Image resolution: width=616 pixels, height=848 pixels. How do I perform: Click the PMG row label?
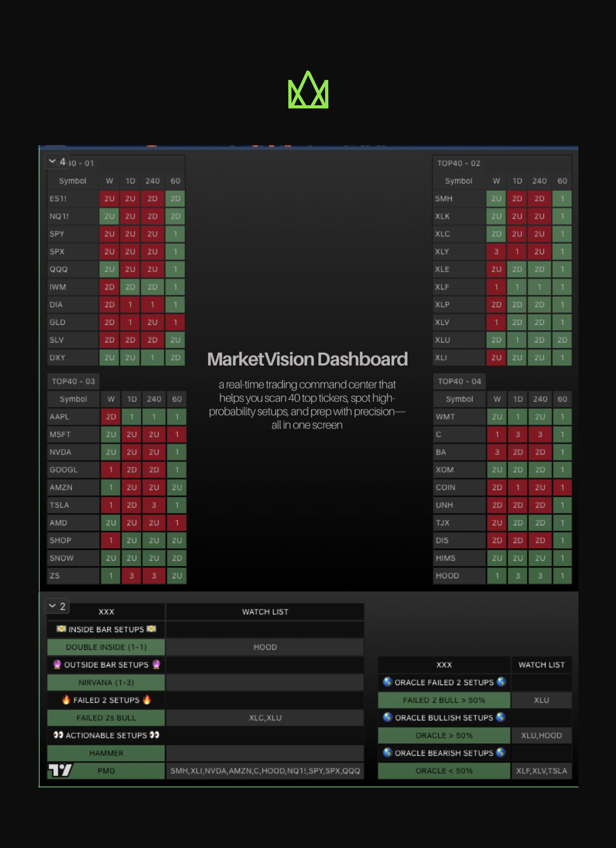click(x=106, y=771)
